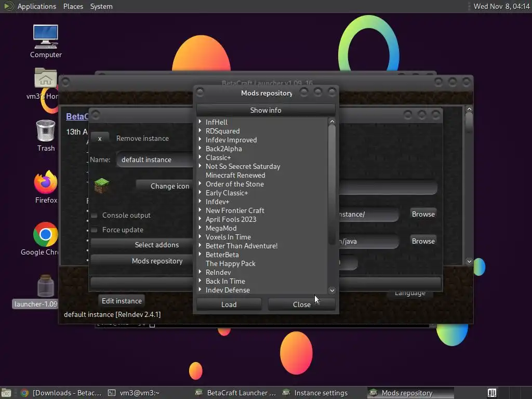Select Back In Time in mods list
The image size is (532, 399).
(x=225, y=281)
